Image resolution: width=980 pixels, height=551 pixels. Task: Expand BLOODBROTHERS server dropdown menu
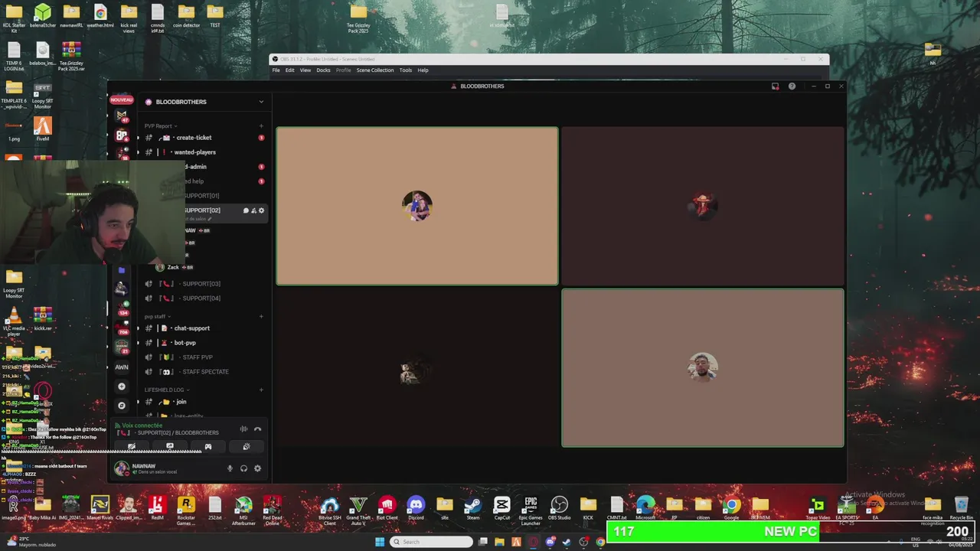pos(261,102)
